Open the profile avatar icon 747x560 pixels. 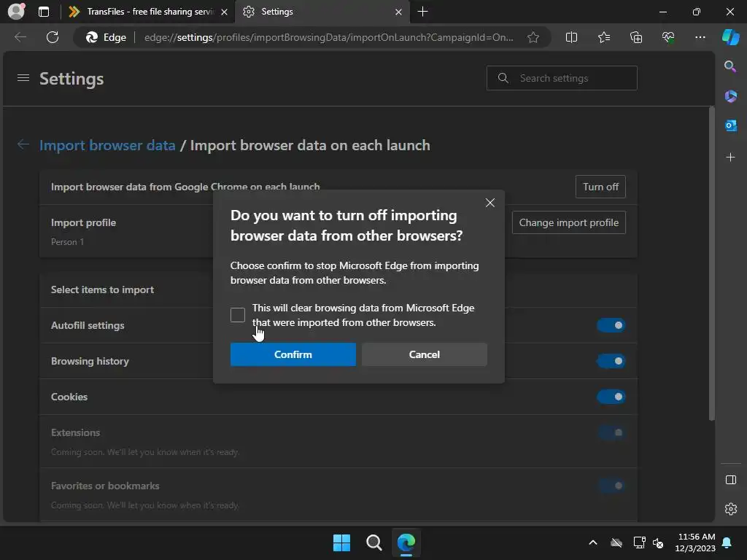point(16,12)
